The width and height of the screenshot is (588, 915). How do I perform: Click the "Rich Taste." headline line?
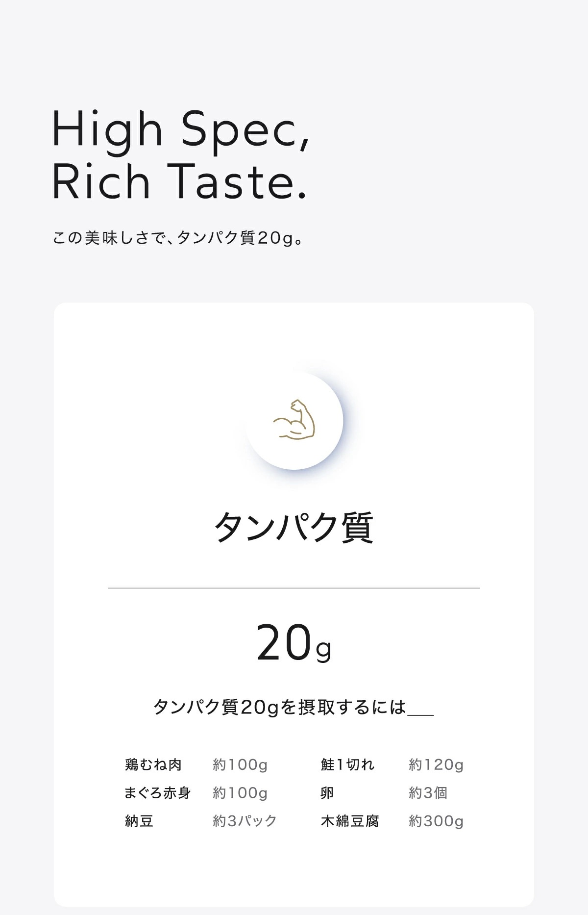click(179, 181)
